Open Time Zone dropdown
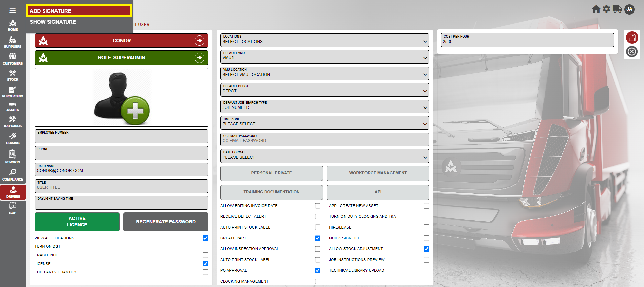The height and width of the screenshot is (287, 644). coord(325,123)
